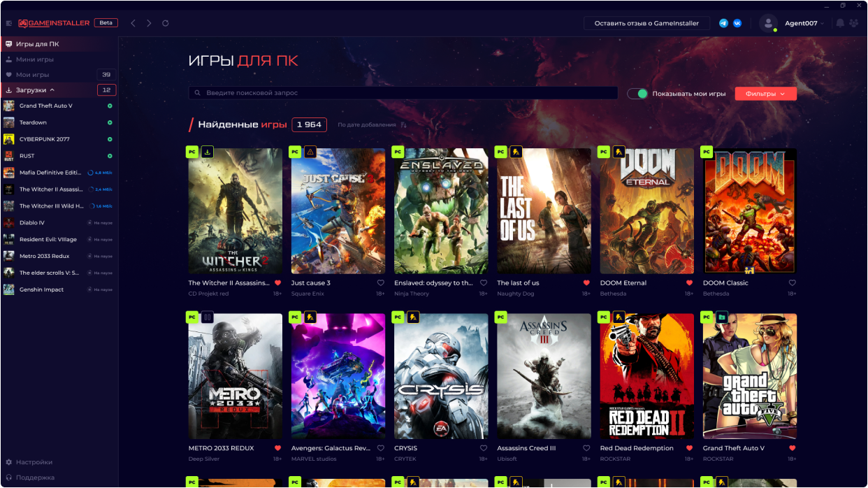Image resolution: width=868 pixels, height=488 pixels.
Task: Reload the page with refresh icon
Action: click(166, 23)
